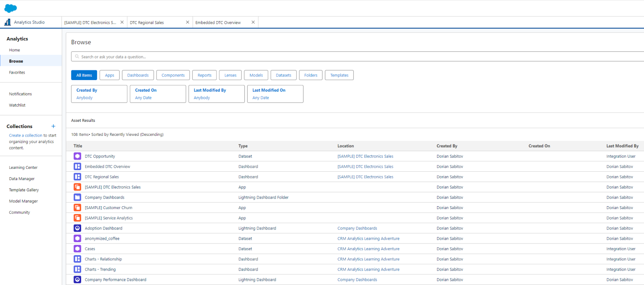Click the plus icon beside Collections
The width and height of the screenshot is (644, 285).
coord(53,126)
